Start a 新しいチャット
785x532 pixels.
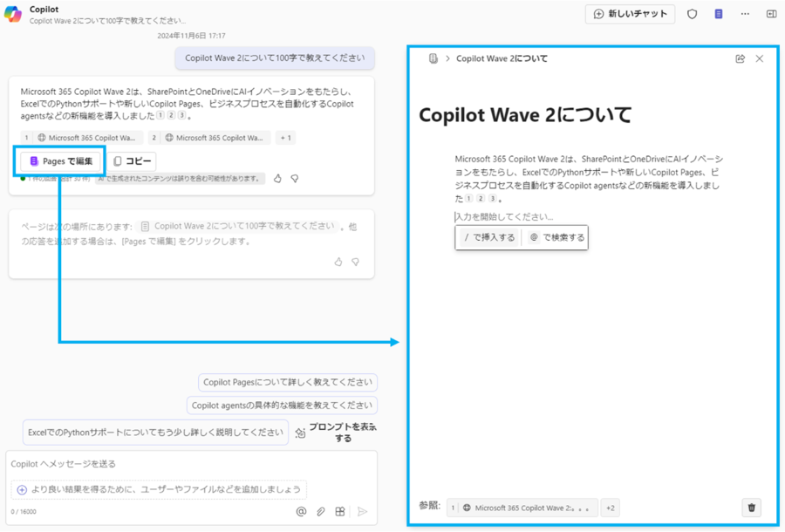pos(630,14)
